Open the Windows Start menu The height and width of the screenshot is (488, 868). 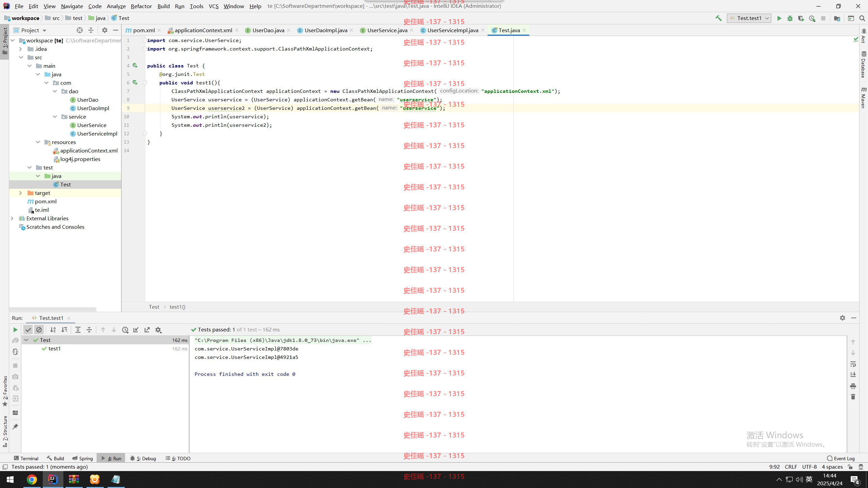(x=10, y=480)
